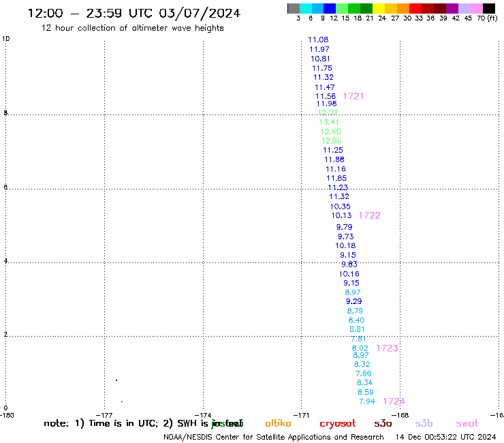
Task: Click the '70 (ft)' legend label
Action: (487, 18)
